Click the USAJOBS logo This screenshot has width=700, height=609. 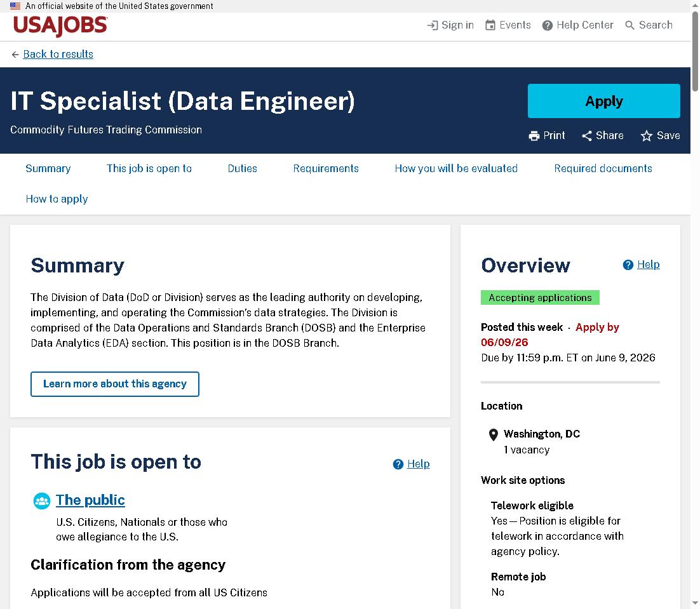coord(60,26)
